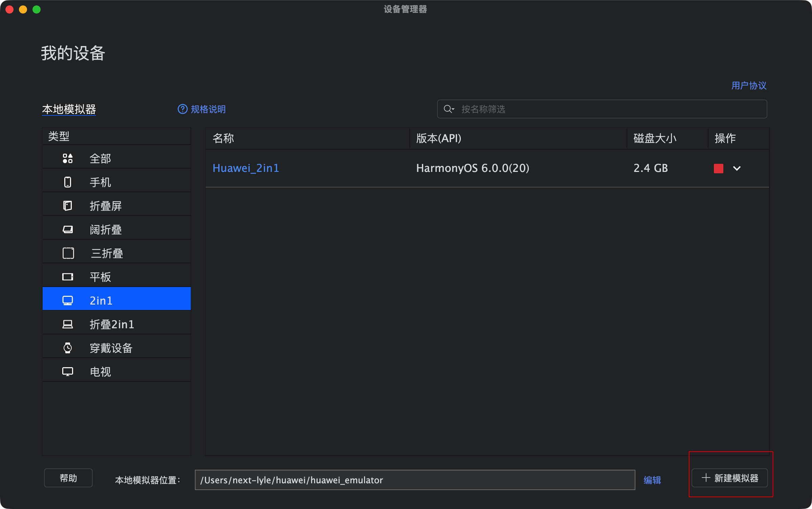Click the wearable watch icon (穿戴设备)
The image size is (812, 509).
click(x=68, y=348)
